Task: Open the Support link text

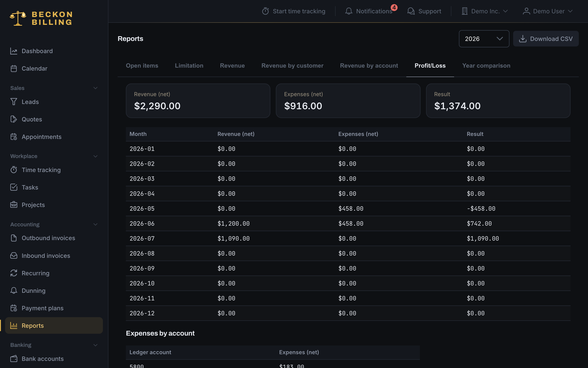Action: (430, 11)
